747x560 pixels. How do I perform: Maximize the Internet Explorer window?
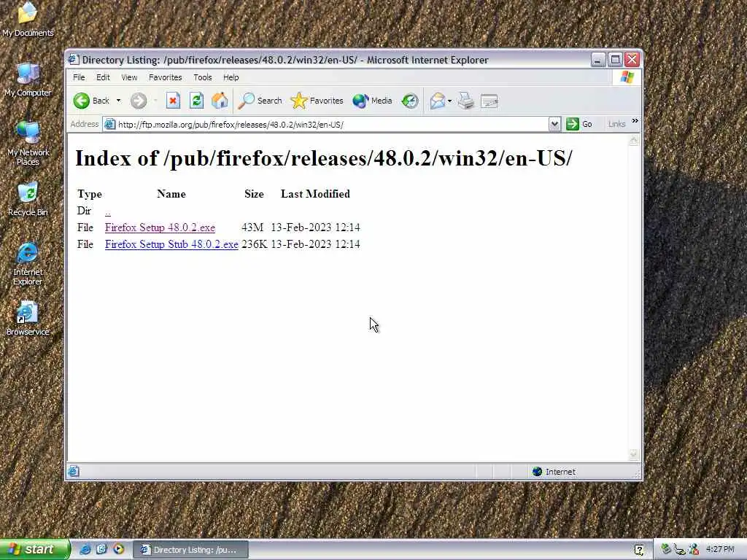(615, 60)
